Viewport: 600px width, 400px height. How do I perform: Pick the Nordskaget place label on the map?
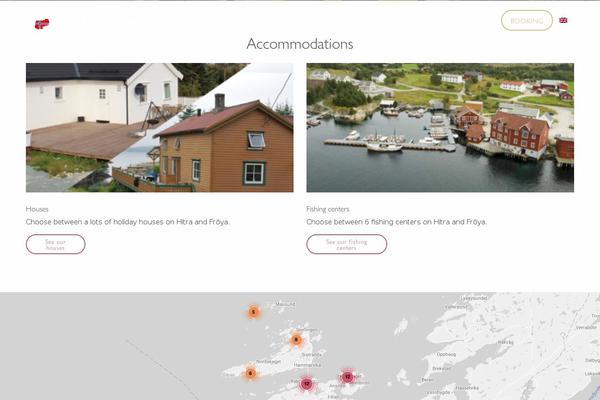tap(268, 361)
